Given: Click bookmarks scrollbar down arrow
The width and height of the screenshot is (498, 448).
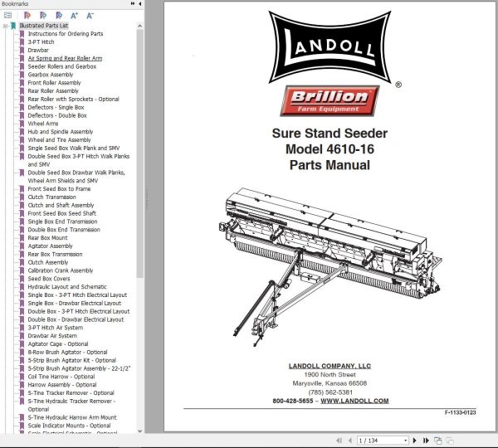Looking at the screenshot, I should pyautogui.click(x=139, y=431).
